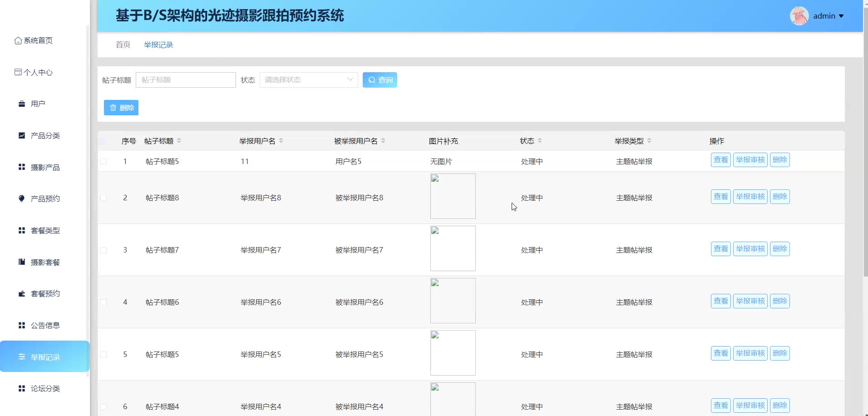This screenshot has width=868, height=416.
Task: Focus the 帖子标题 search input field
Action: (186, 80)
